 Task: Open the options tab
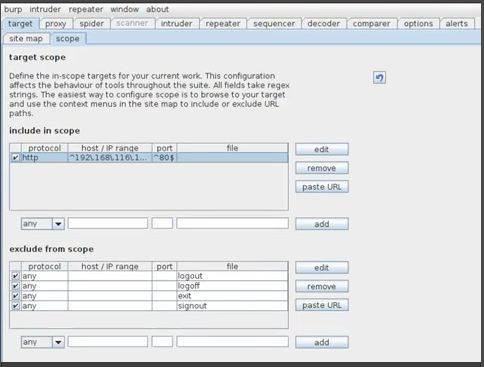[x=418, y=24]
